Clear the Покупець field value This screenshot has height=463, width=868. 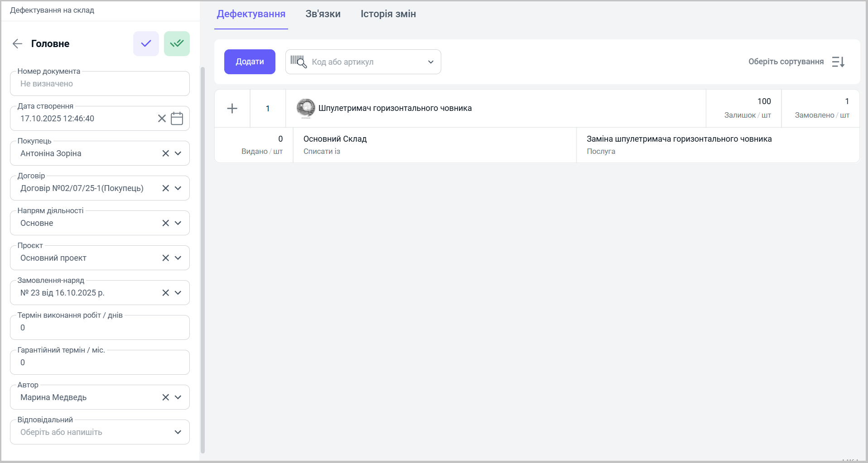click(x=165, y=153)
